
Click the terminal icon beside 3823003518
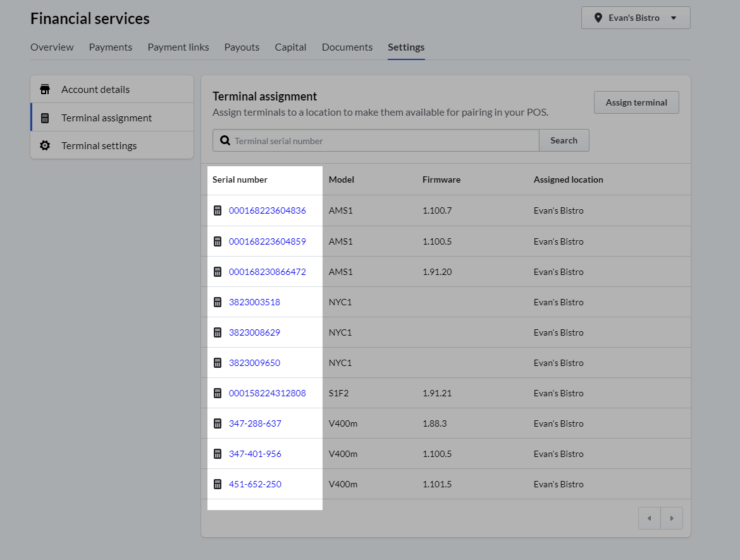(218, 301)
